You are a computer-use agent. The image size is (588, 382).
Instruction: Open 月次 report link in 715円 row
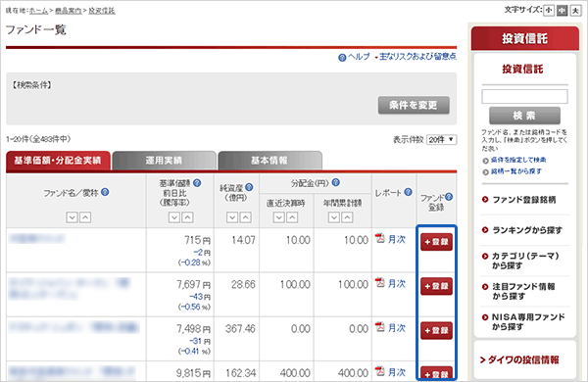[x=397, y=239]
